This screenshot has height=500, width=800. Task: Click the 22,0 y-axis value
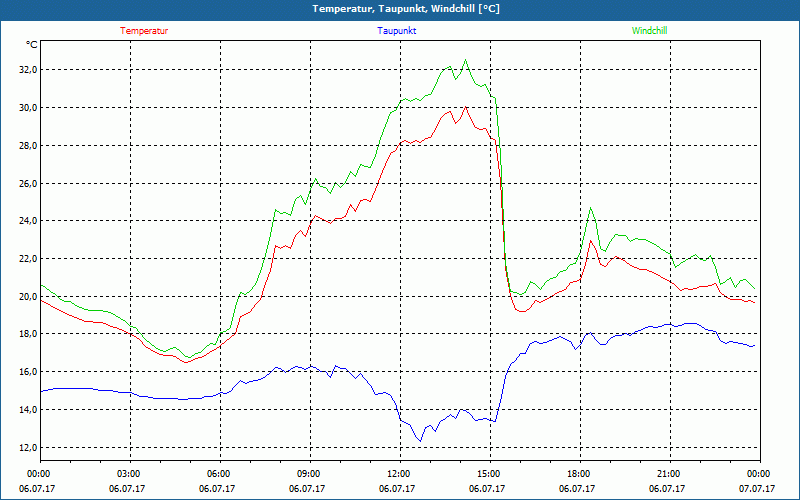[x=29, y=259]
